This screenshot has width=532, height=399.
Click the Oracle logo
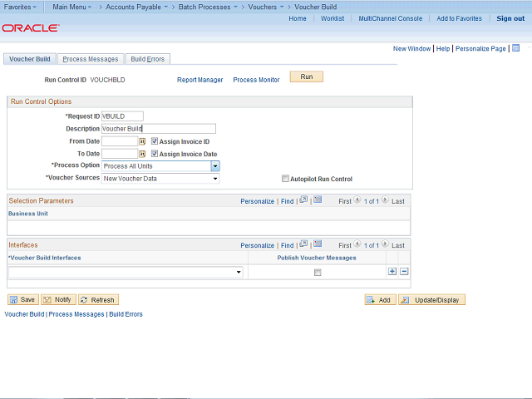31,27
